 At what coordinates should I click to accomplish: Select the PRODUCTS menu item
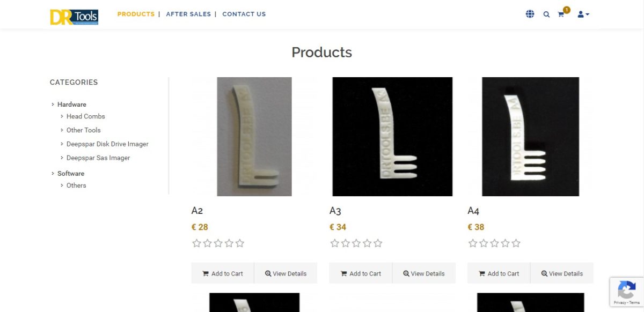(136, 14)
